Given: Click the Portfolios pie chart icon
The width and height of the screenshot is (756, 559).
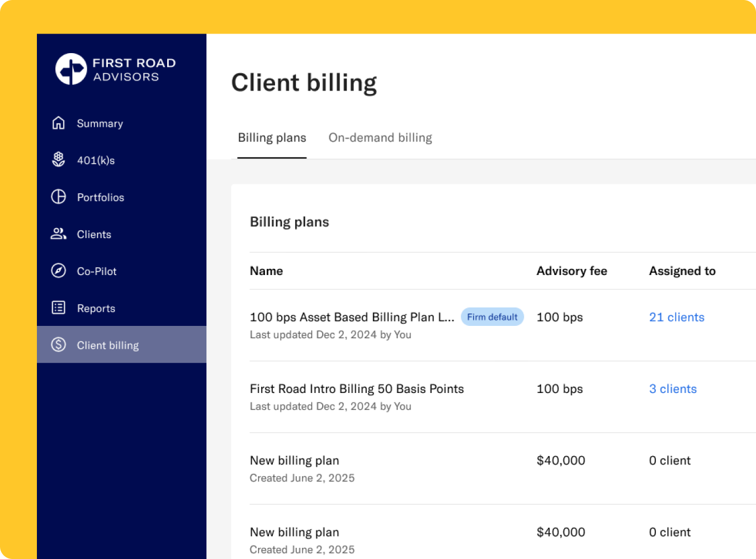Looking at the screenshot, I should [59, 197].
